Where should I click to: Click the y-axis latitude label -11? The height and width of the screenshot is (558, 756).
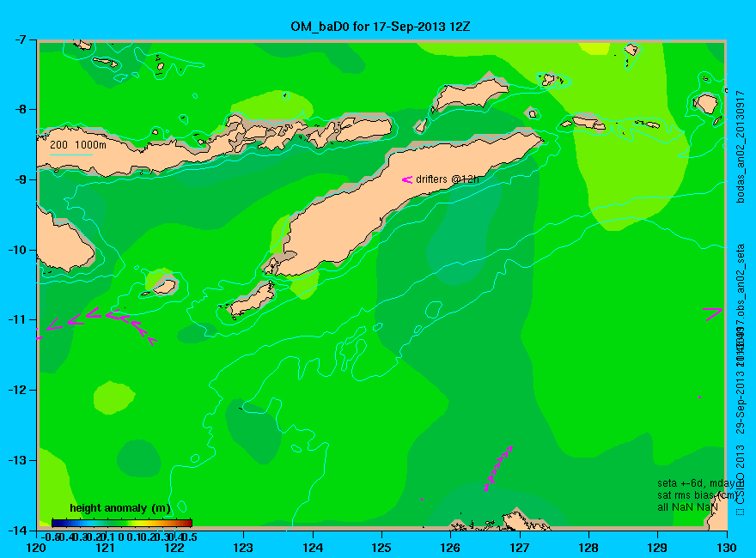pos(18,319)
